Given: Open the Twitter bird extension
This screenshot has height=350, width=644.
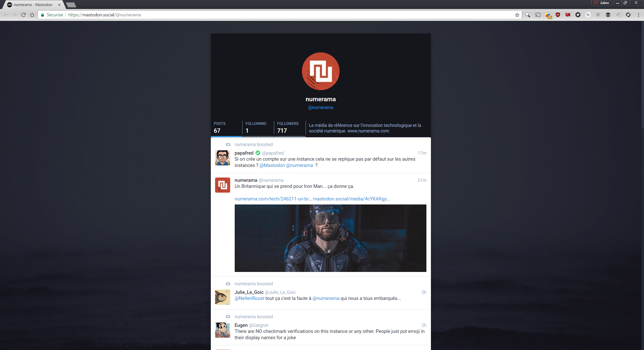Looking at the screenshot, I should click(578, 15).
